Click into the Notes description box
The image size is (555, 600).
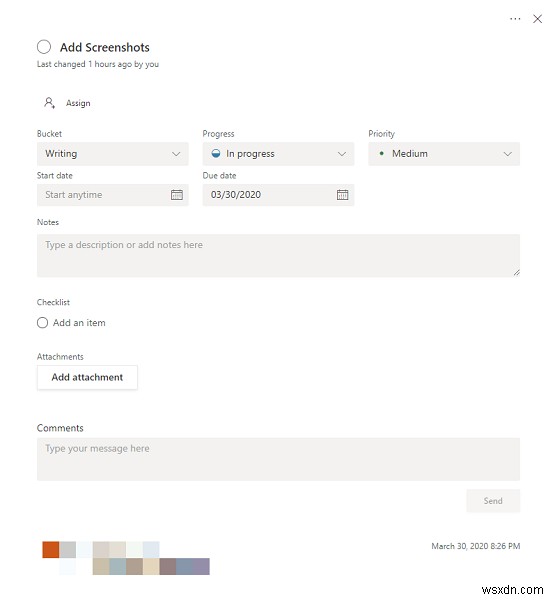tap(278, 256)
